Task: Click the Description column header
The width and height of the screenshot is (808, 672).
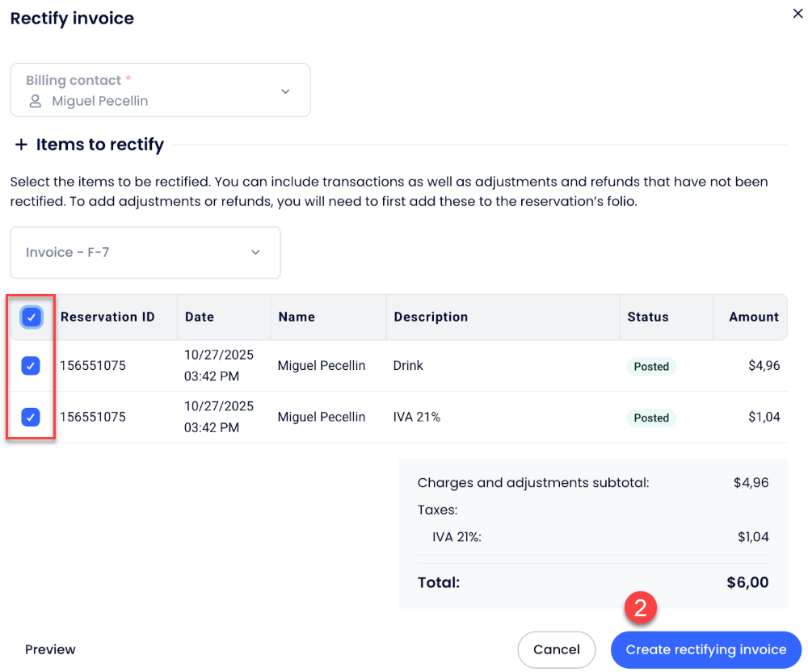Action: pos(431,317)
